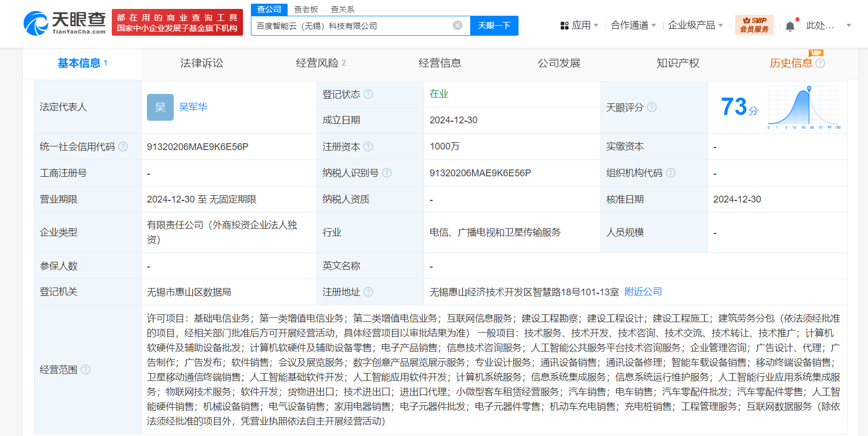Open the notification bell
The width and height of the screenshot is (868, 436).
coord(790,26)
